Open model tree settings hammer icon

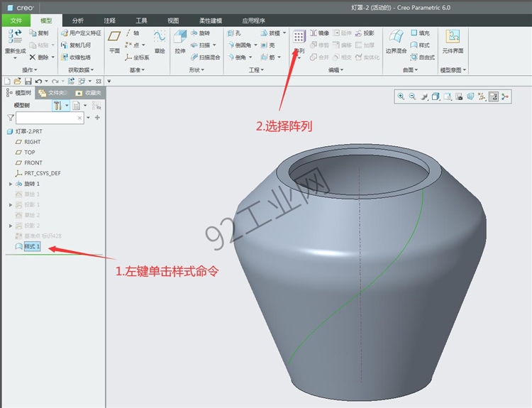point(57,106)
